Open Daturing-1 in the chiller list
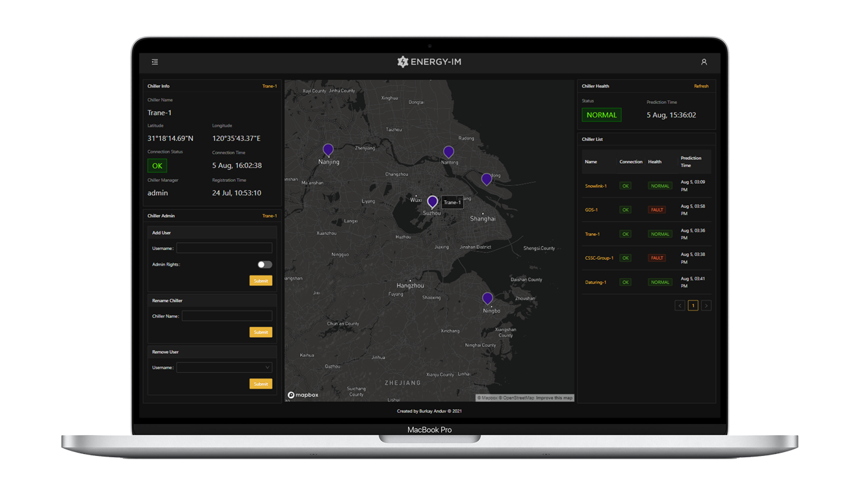This screenshot has width=859, height=504. click(x=596, y=282)
